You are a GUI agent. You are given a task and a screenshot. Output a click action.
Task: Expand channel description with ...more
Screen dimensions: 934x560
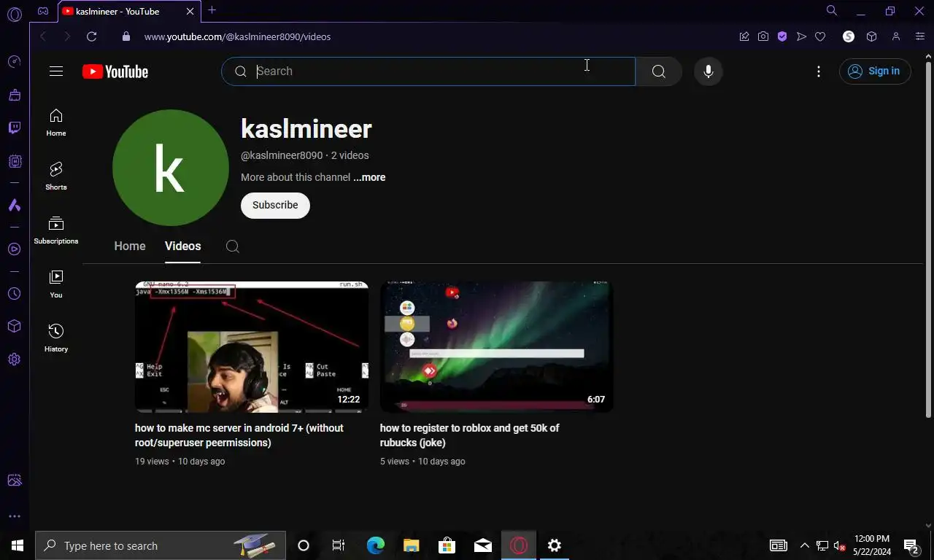(x=369, y=177)
